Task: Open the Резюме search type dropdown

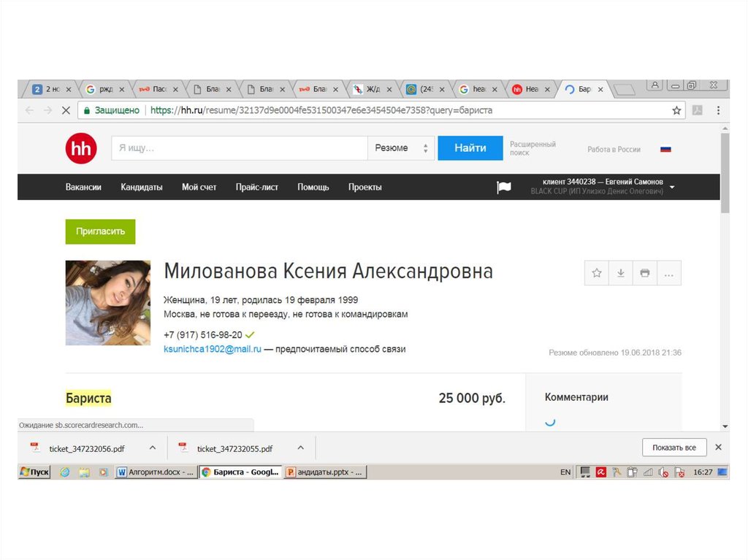Action: click(400, 148)
